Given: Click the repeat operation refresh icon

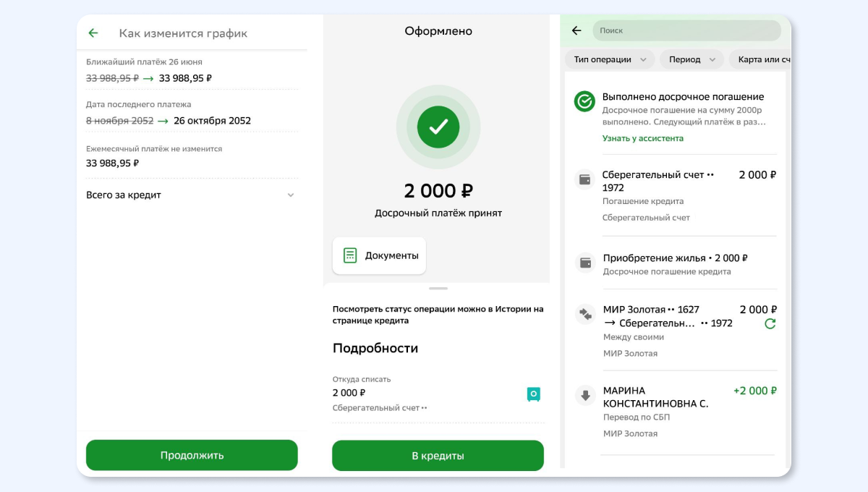Looking at the screenshot, I should 770,324.
